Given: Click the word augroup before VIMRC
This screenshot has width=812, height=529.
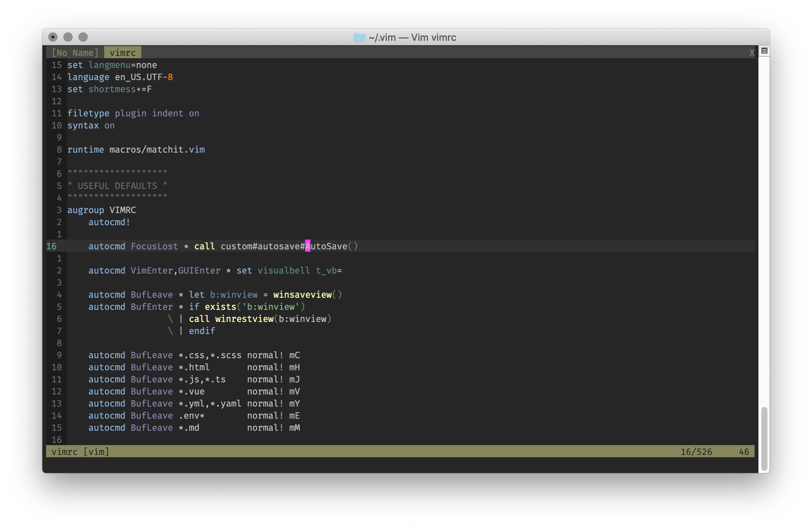Looking at the screenshot, I should (x=85, y=210).
